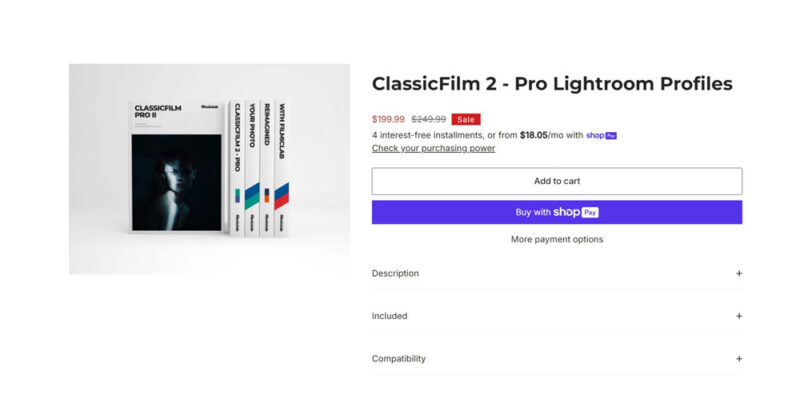
Task: Click the ClassicFilm 2 product title heading
Action: click(552, 84)
